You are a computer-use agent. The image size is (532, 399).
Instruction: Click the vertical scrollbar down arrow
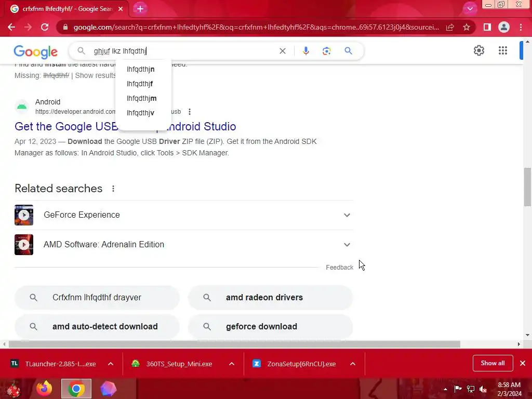pyautogui.click(x=527, y=335)
